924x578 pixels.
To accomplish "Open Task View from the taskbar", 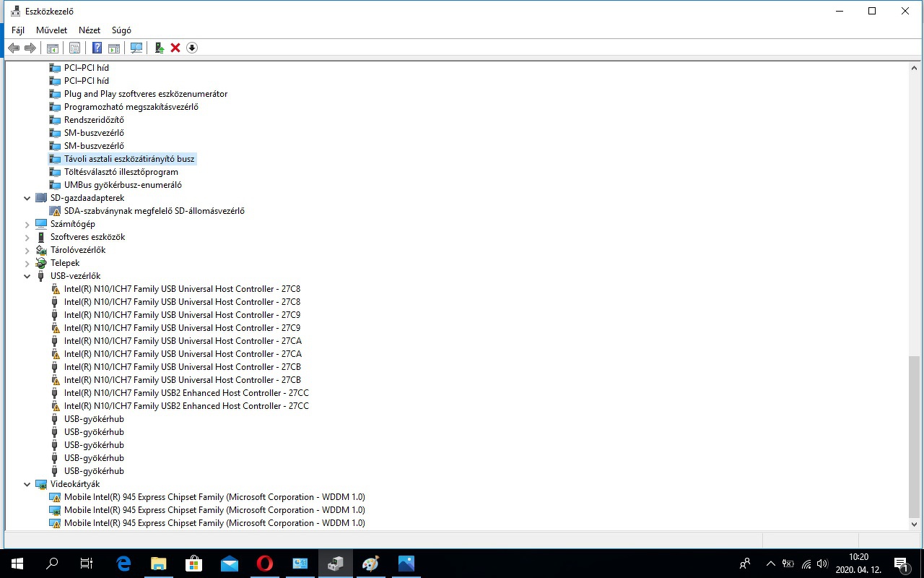I will [x=87, y=564].
